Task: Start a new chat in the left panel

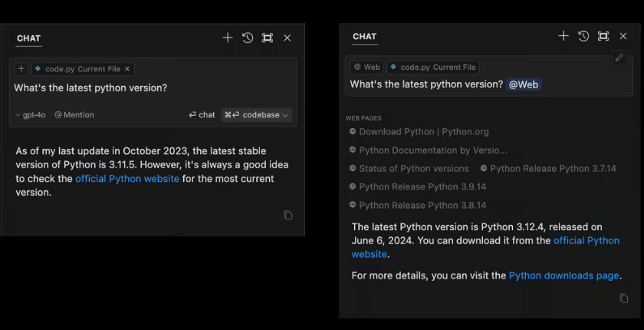Action: [228, 38]
